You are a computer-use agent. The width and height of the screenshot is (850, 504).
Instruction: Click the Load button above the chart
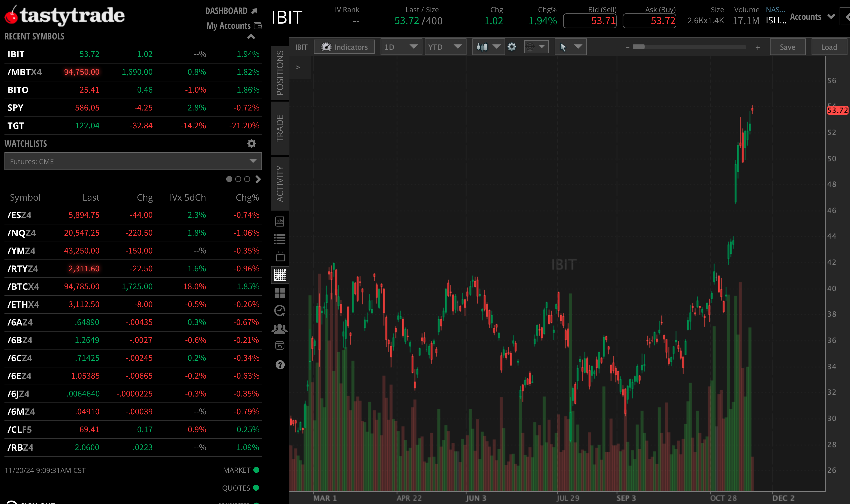pos(829,47)
